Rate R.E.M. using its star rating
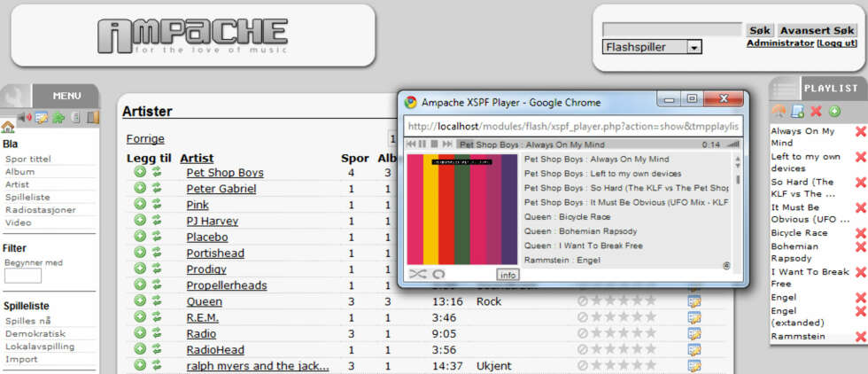Image resolution: width=868 pixels, height=374 pixels. point(624,317)
